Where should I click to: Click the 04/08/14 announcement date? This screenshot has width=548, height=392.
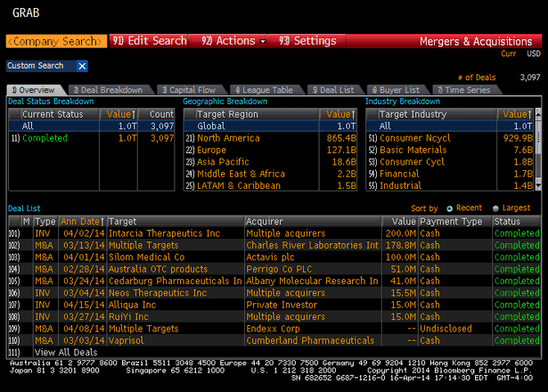pos(84,329)
